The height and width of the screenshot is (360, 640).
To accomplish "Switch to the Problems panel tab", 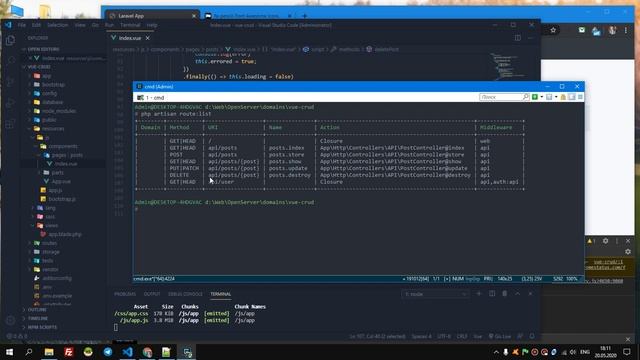I will tap(125, 294).
